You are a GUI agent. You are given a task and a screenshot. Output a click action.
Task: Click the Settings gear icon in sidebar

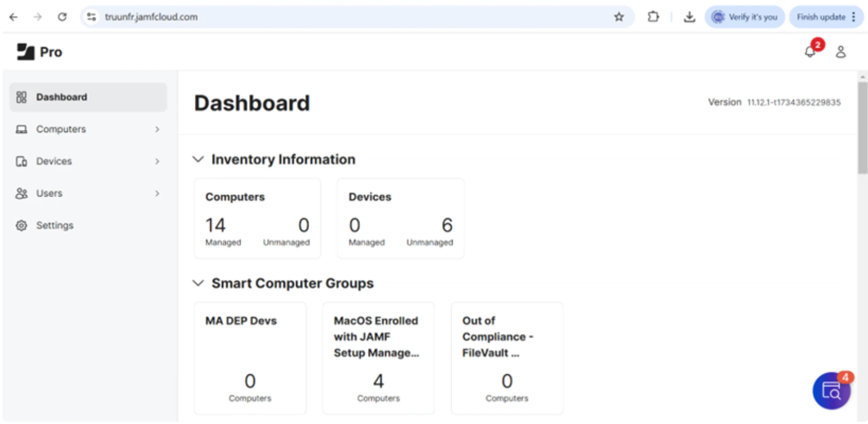click(21, 225)
